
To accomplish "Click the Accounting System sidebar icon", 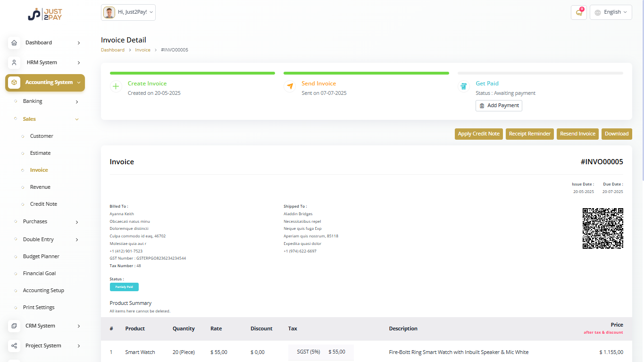I will tap(14, 83).
